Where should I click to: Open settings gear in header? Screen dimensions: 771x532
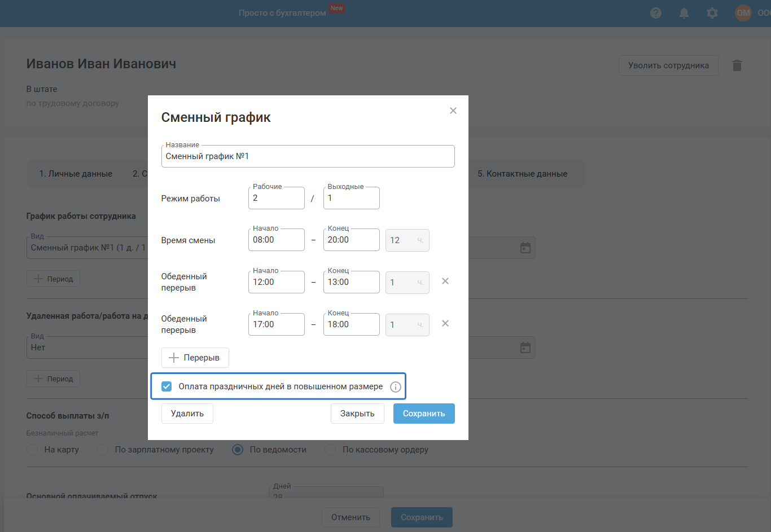pos(712,13)
